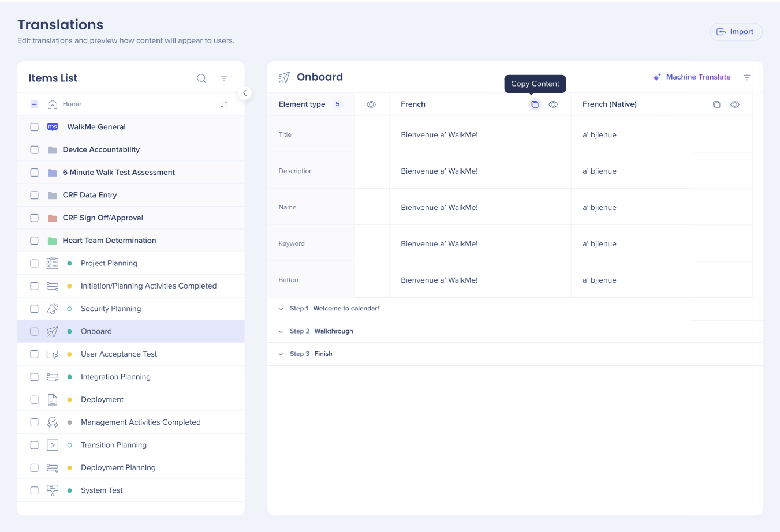Select Security Planning in the items list
Image resolution: width=780 pixels, height=532 pixels.
111,309
